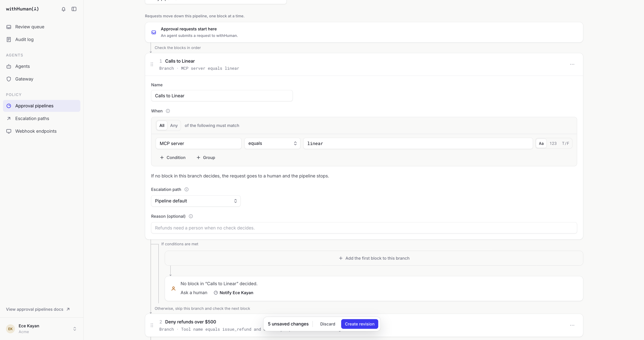Open Webhook endpoints
Viewport: 644px width, 340px height.
(42, 131)
